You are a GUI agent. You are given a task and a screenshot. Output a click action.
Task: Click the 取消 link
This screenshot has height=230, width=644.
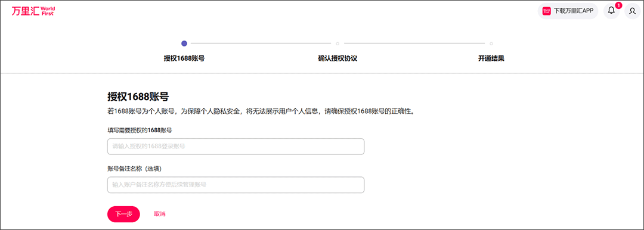[x=160, y=214]
